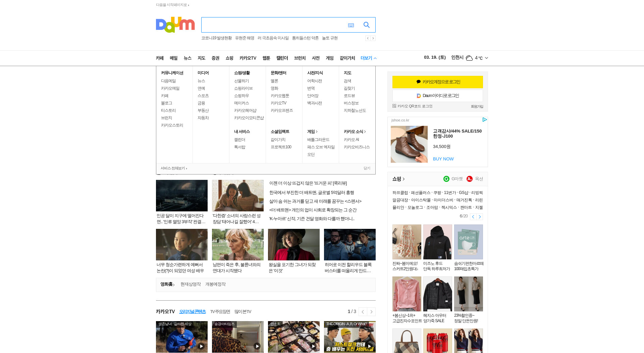This screenshot has width=644, height=353.
Task: Open the 미즈노 후드 product thumbnail
Action: click(438, 242)
